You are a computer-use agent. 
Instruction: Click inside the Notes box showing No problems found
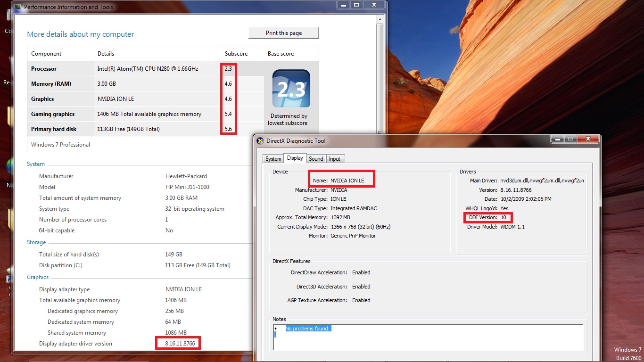[428, 337]
